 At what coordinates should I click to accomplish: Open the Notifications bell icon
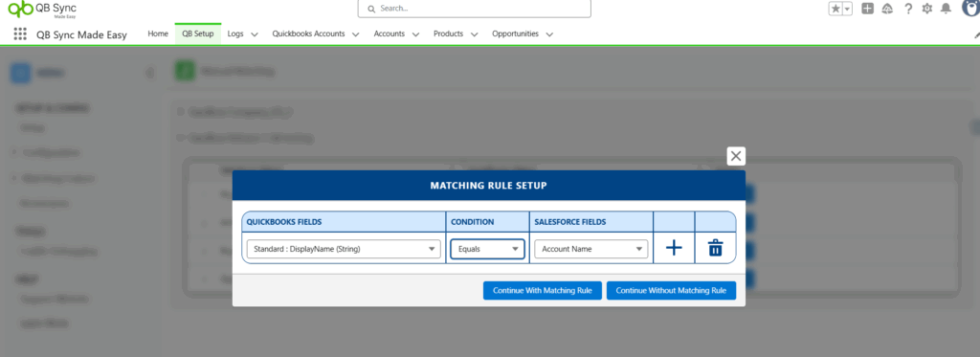[x=947, y=8]
